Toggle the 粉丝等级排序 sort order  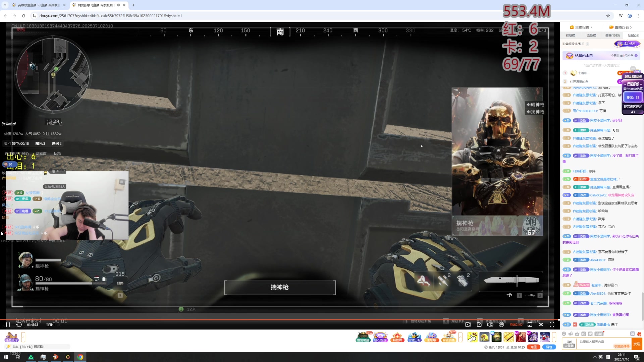click(x=573, y=44)
